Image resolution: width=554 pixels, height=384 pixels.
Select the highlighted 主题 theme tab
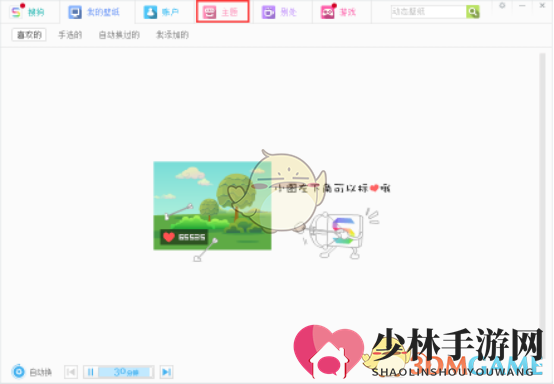point(223,12)
